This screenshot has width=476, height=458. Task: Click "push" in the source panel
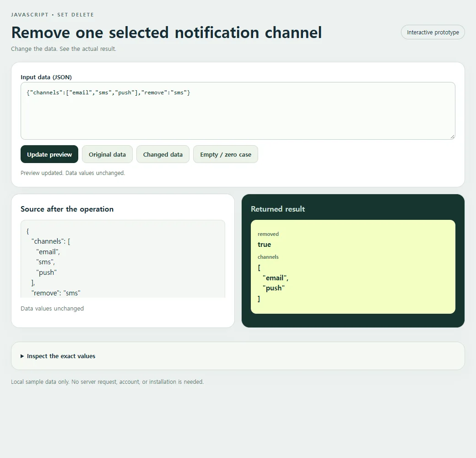(x=46, y=273)
